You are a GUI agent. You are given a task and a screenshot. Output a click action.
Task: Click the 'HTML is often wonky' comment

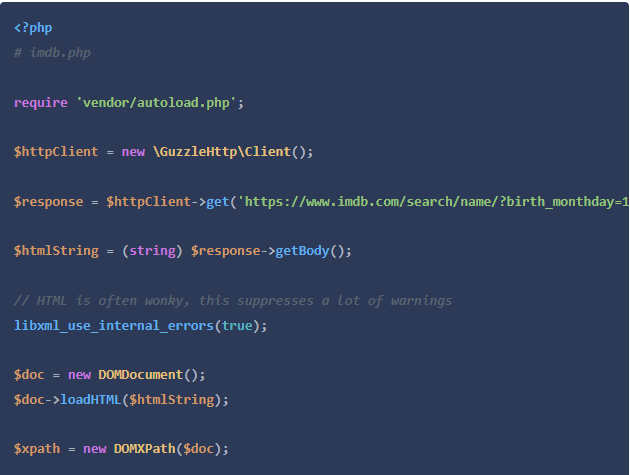[233, 301]
